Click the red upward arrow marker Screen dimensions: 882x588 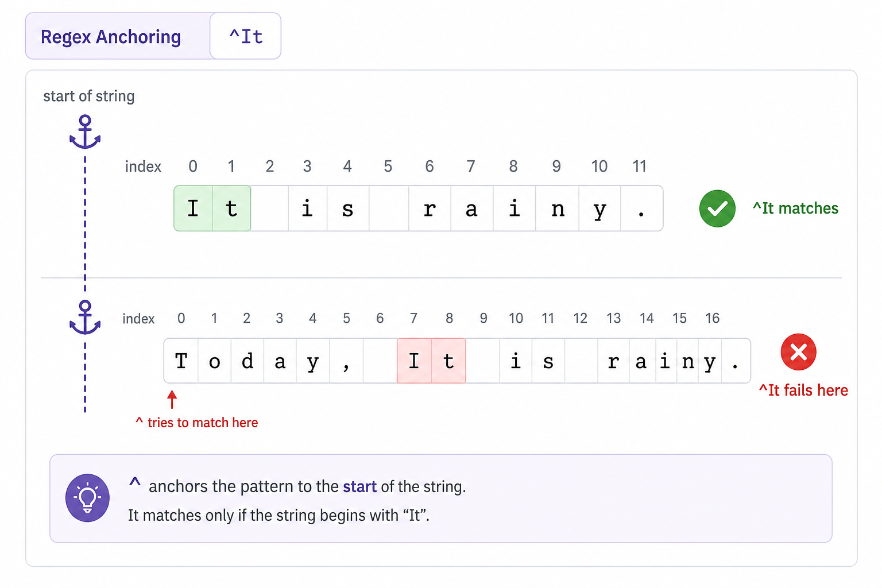pyautogui.click(x=172, y=400)
